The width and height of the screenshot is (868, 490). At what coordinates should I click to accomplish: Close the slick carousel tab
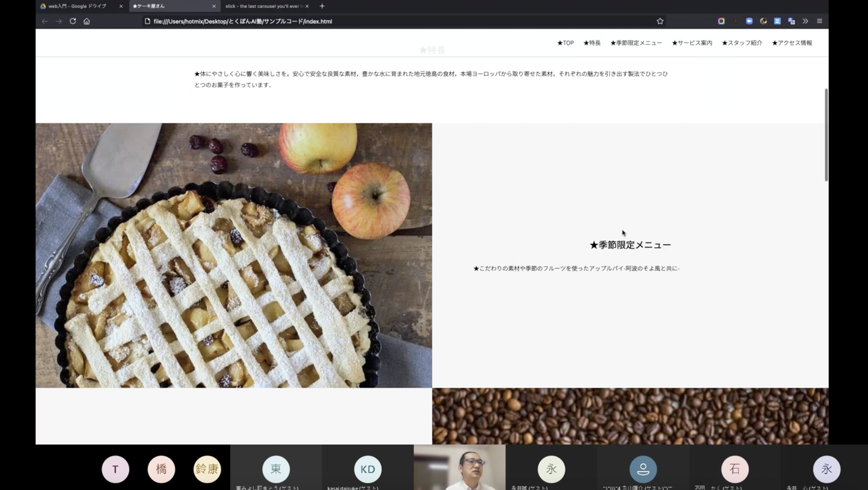307,6
